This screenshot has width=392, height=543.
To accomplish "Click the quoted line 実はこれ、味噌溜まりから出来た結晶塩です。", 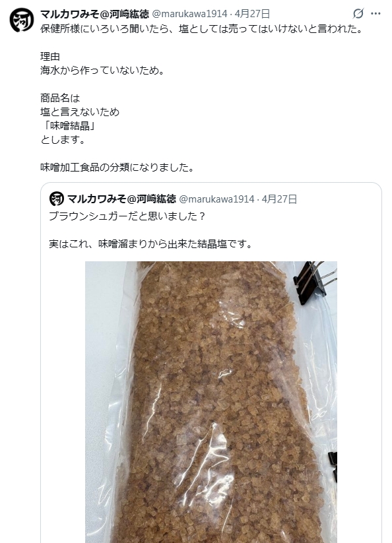I will click(150, 244).
